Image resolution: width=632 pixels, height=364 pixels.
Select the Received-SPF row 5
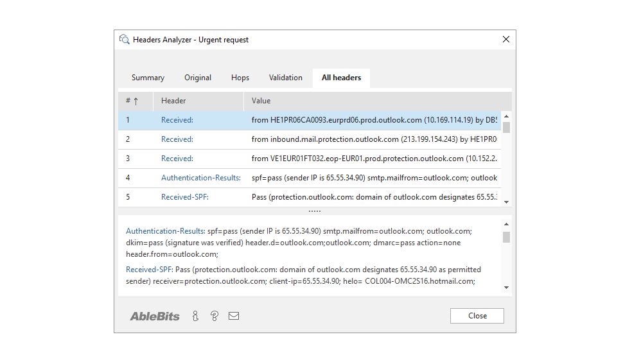pyautogui.click(x=310, y=197)
